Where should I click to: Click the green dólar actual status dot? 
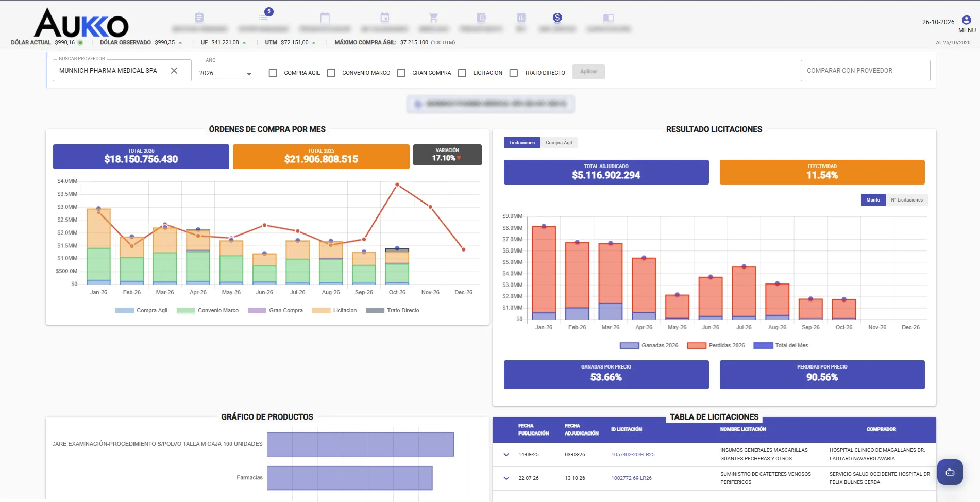point(80,43)
